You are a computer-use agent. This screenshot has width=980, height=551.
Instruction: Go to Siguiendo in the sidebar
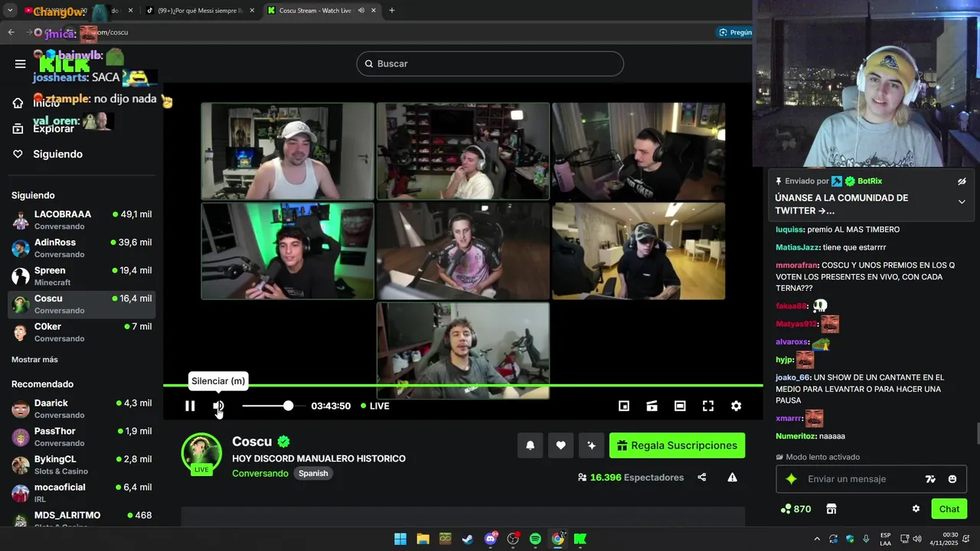(x=57, y=154)
